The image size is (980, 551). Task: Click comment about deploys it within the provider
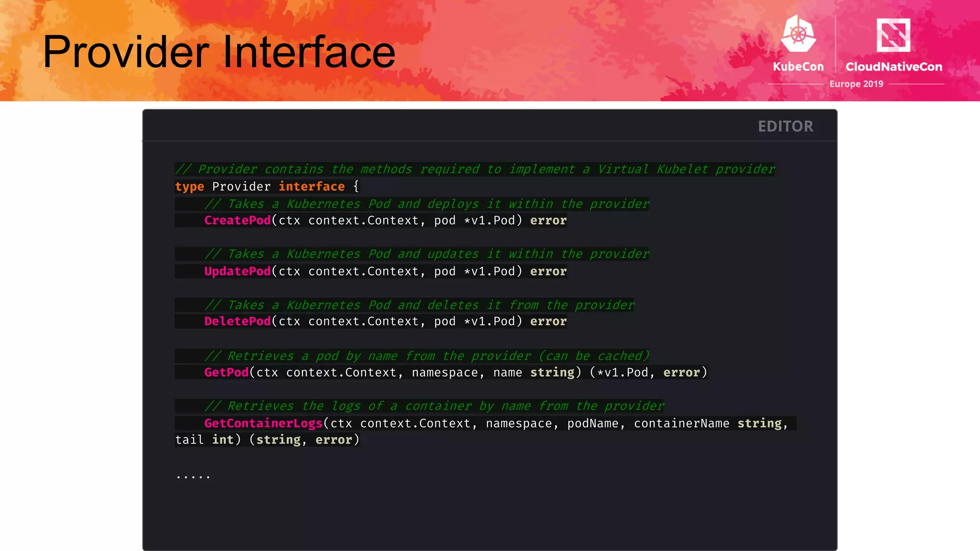pyautogui.click(x=427, y=204)
